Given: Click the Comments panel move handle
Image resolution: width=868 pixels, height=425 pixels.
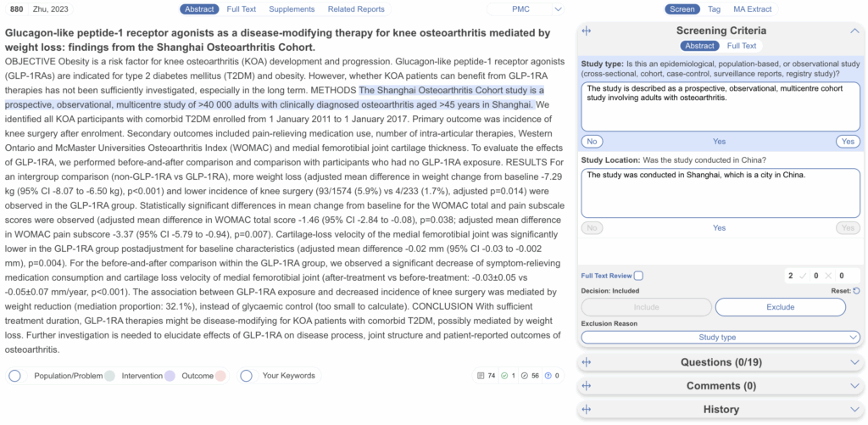Looking at the screenshot, I should [x=587, y=386].
